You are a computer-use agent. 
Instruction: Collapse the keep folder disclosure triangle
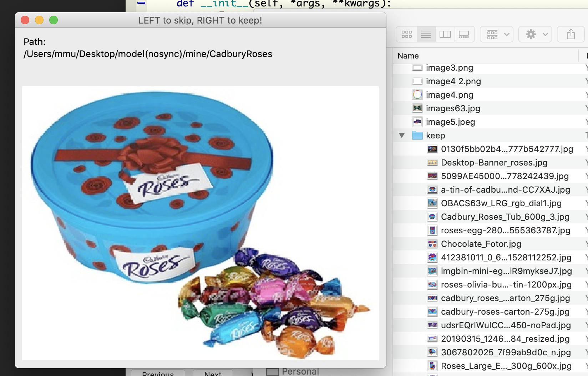pyautogui.click(x=402, y=136)
